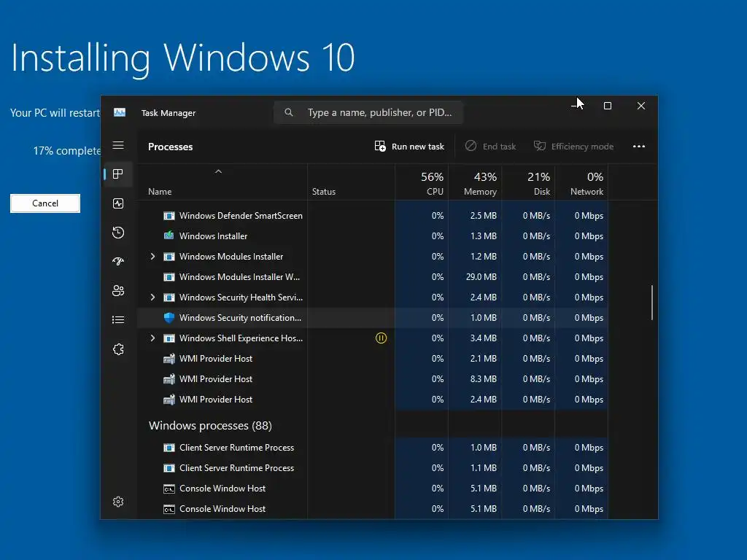Select the second Client Server Runtime Process
The height and width of the screenshot is (560, 747).
pos(373,468)
